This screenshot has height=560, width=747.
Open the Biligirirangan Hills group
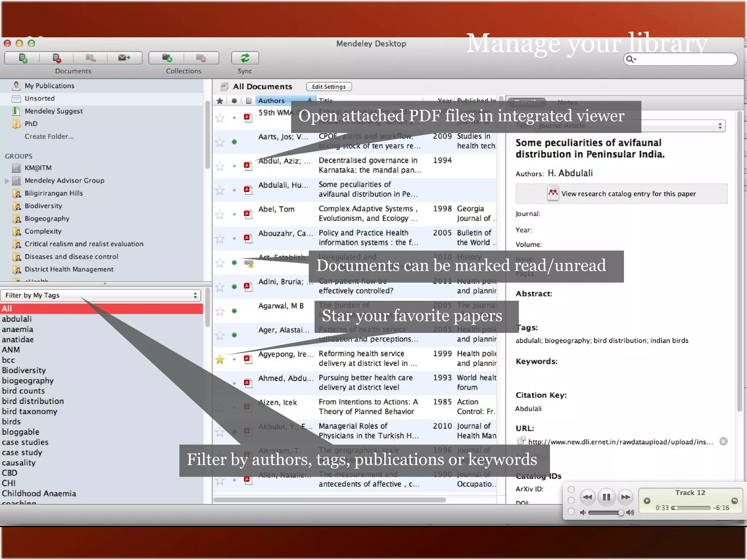pyautogui.click(x=54, y=193)
